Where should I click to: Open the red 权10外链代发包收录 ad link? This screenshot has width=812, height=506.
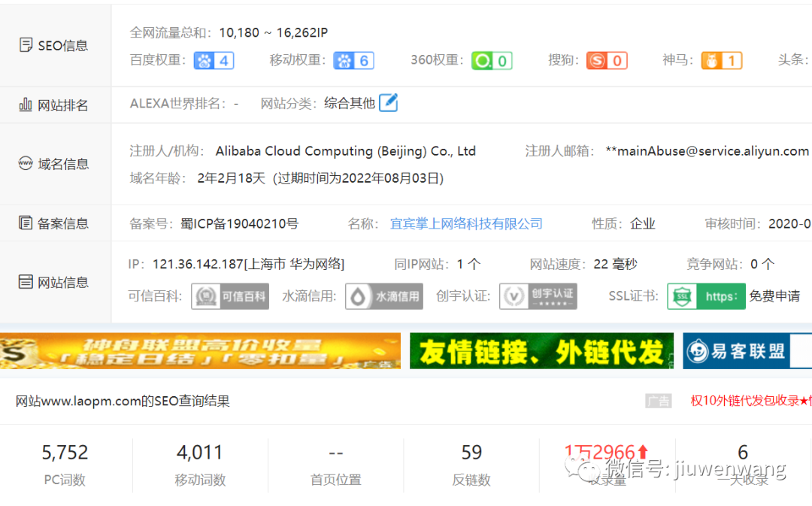[x=751, y=400]
